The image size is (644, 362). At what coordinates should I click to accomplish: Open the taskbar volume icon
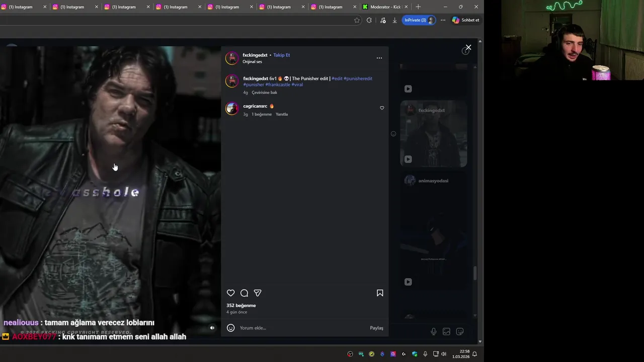click(x=444, y=354)
